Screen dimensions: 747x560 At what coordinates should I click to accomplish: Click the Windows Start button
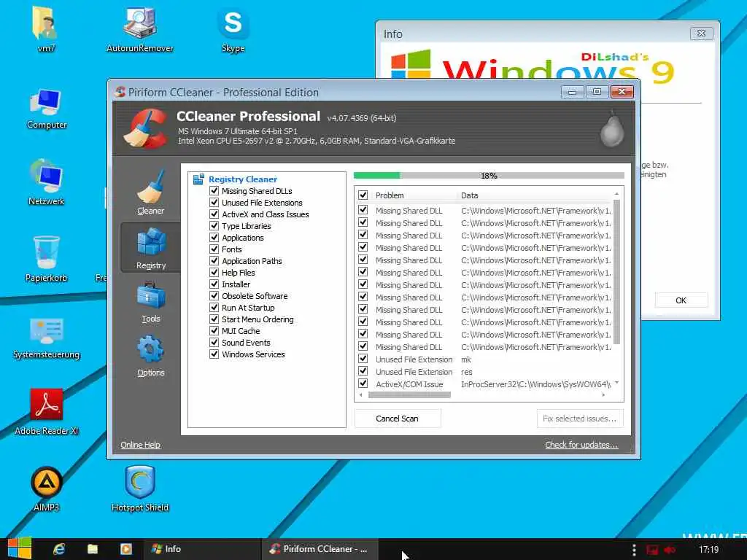tap(20, 548)
